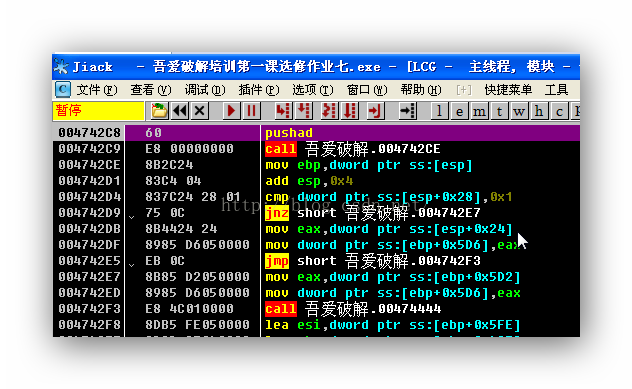Open the log window with the l button
This screenshot has width=632, height=389.
coord(439,111)
